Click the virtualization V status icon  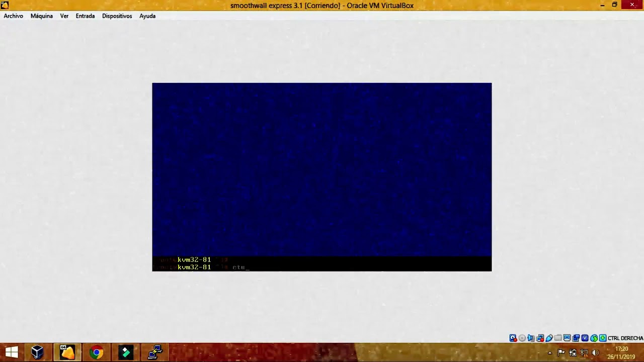tap(585, 338)
